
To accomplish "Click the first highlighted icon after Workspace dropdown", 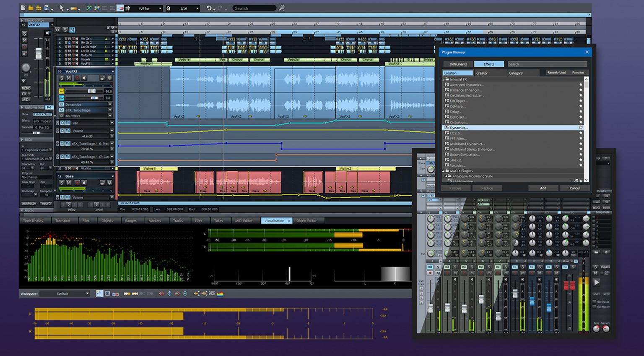I will point(99,294).
